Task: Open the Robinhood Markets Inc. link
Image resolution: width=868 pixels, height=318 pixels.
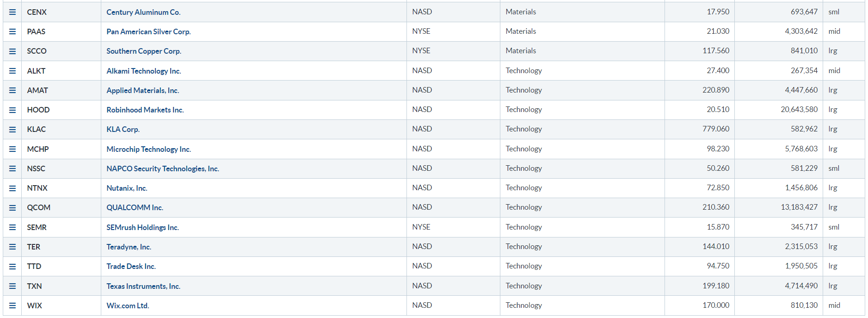Action: [x=145, y=110]
